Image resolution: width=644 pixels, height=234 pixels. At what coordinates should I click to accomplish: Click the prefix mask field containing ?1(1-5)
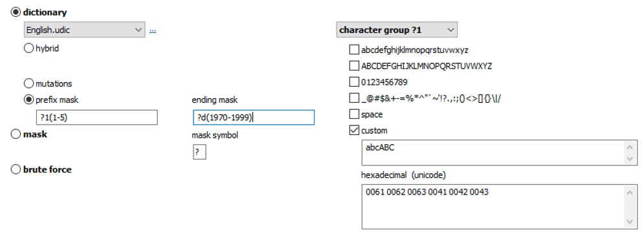97,118
